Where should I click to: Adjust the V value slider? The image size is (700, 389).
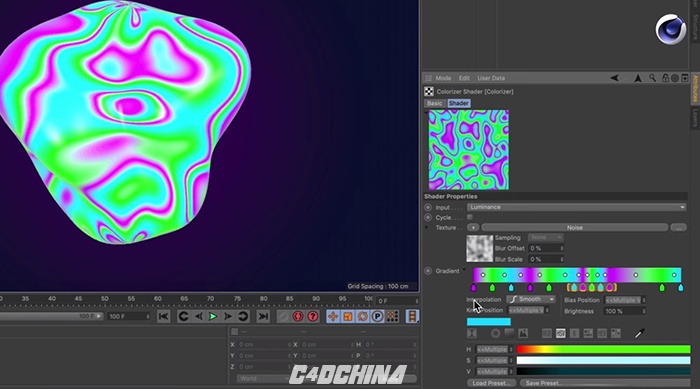coord(603,372)
